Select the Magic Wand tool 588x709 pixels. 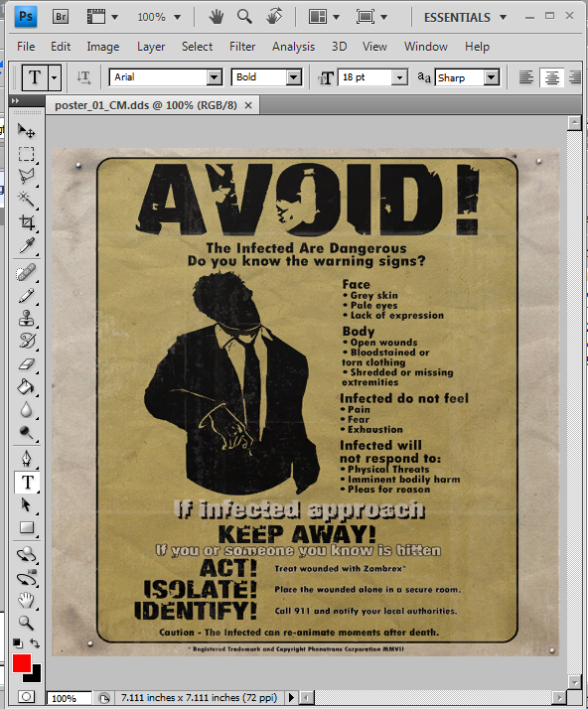(26, 199)
